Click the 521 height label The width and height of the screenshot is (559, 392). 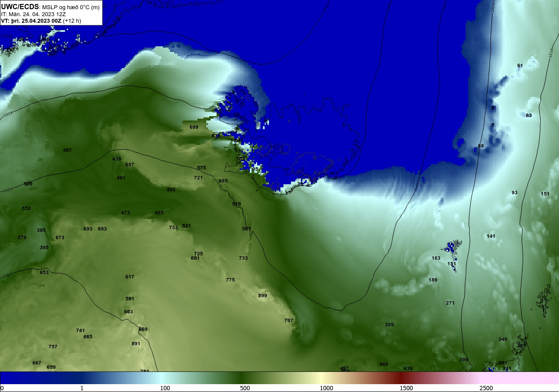(186, 226)
